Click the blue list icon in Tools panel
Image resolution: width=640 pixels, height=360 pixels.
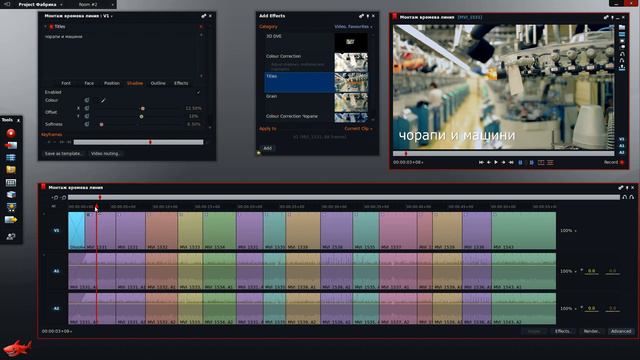[x=11, y=157]
